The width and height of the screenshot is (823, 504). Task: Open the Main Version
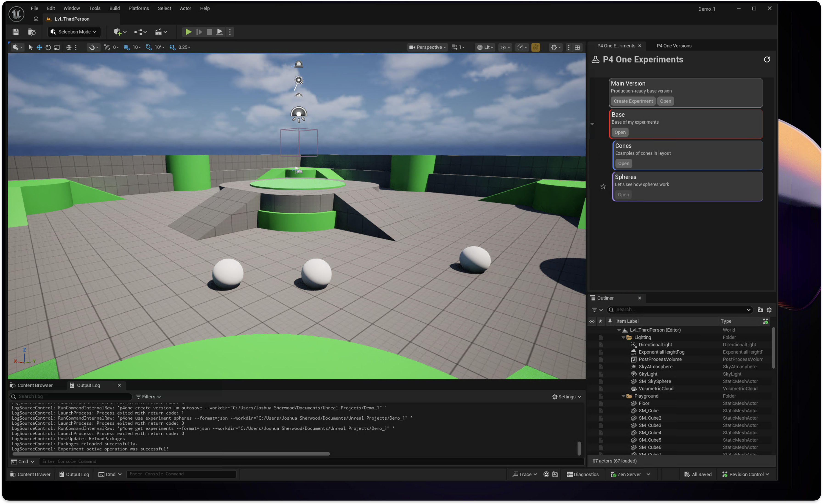665,101
